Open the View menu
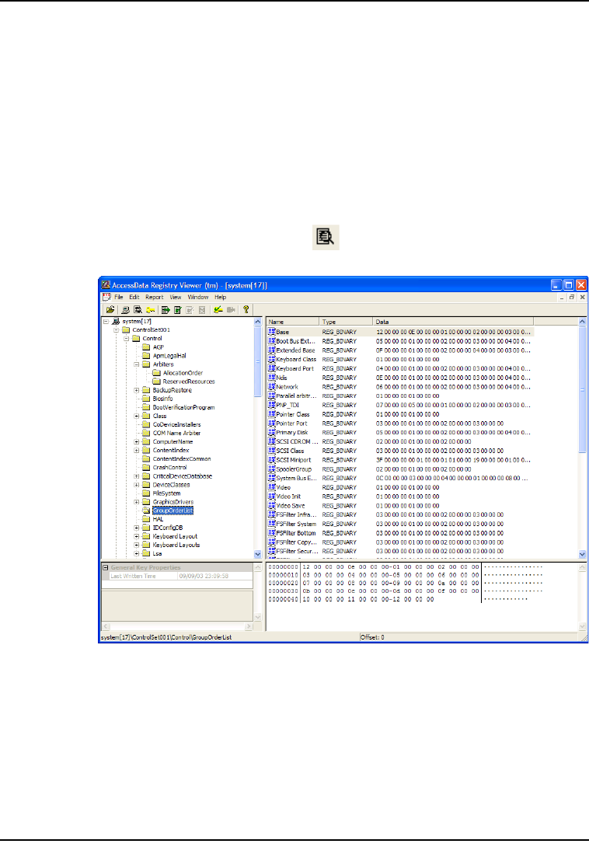 coord(176,298)
